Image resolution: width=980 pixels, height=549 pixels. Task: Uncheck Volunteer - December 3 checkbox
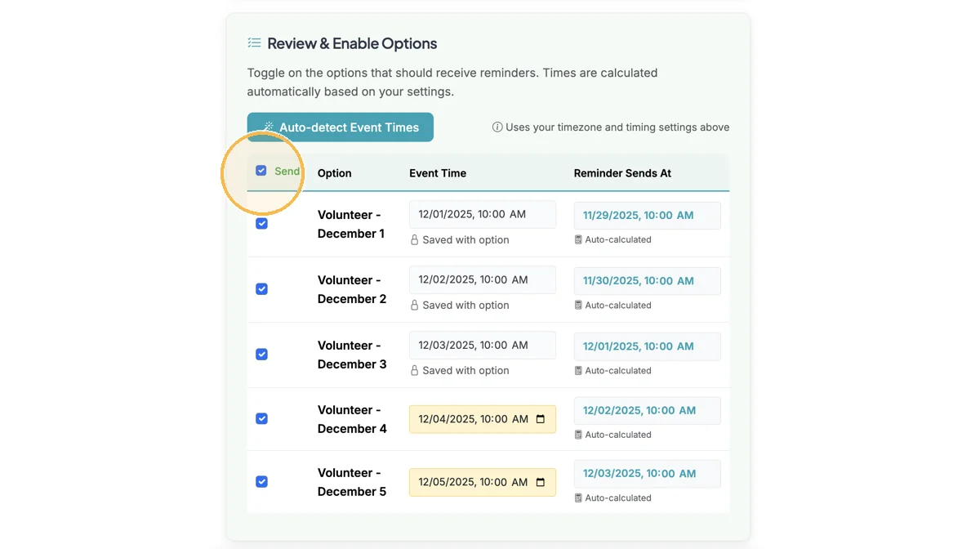pos(261,354)
